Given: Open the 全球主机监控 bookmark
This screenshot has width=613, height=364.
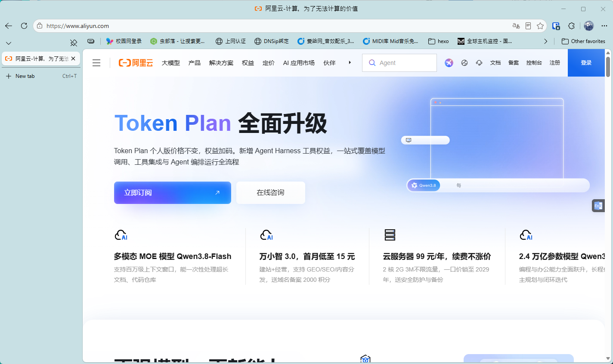Looking at the screenshot, I should point(485,41).
